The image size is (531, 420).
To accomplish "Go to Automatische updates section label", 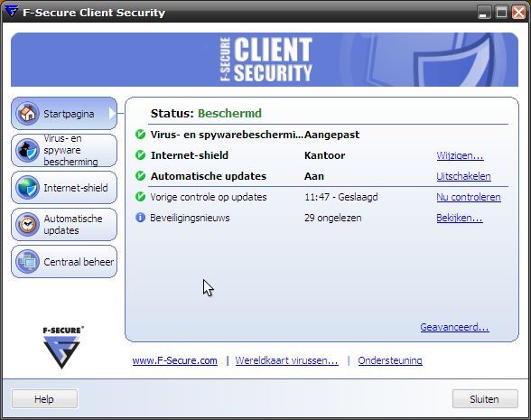I will [73, 225].
